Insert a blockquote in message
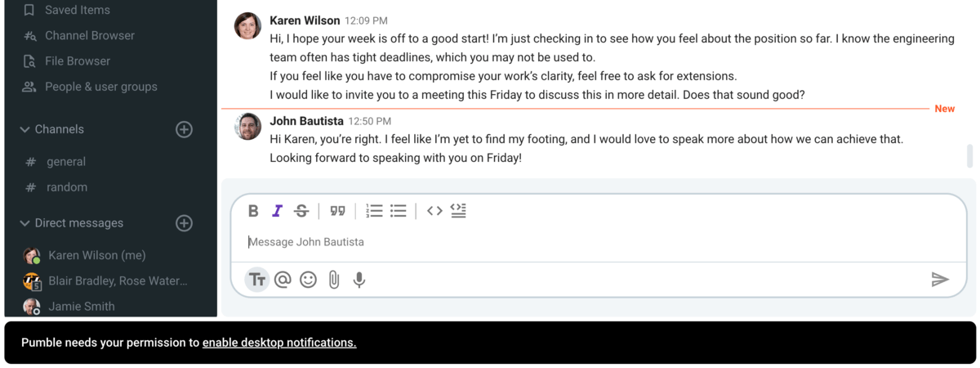 tap(337, 211)
